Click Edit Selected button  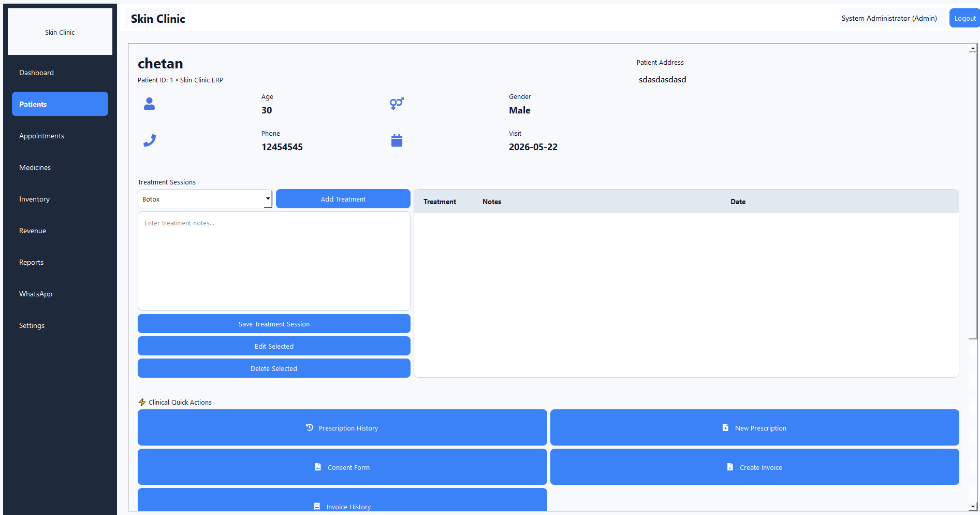coord(274,346)
